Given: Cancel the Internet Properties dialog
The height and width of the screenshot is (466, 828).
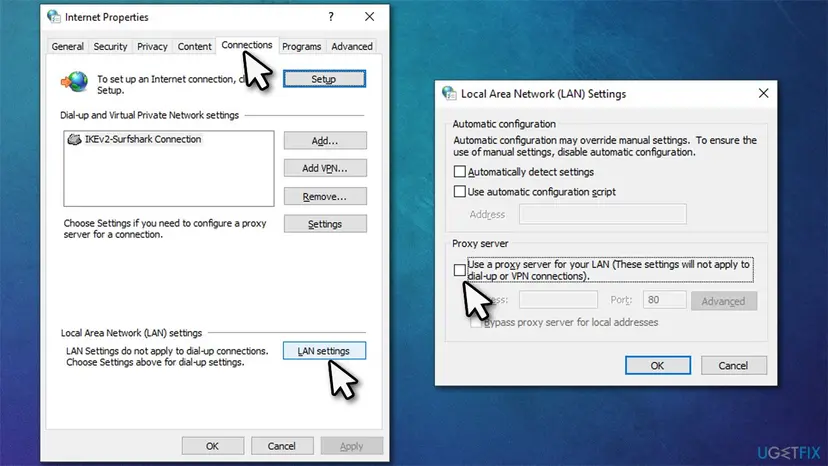Looking at the screenshot, I should coord(281,446).
